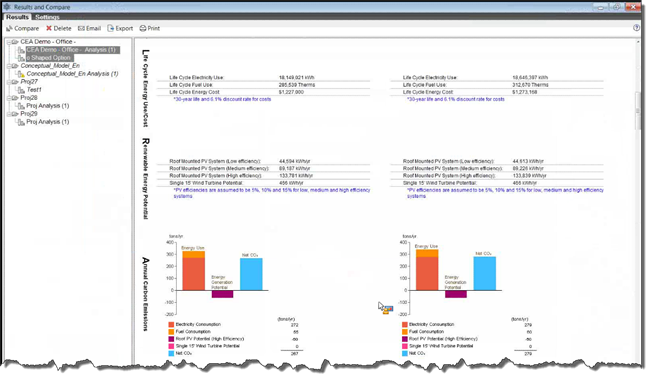Click the gear icon in the title bar
Screen dimensions: 650x382
[7, 7]
